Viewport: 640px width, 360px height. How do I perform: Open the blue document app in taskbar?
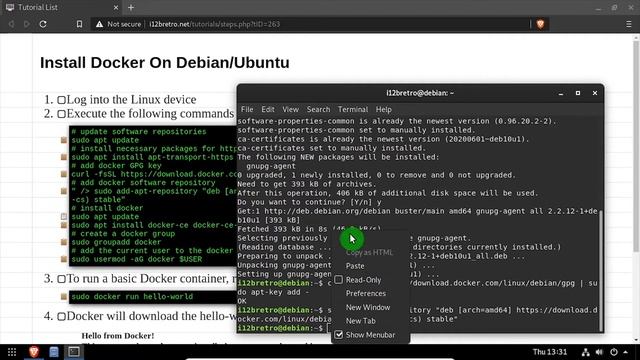54,352
